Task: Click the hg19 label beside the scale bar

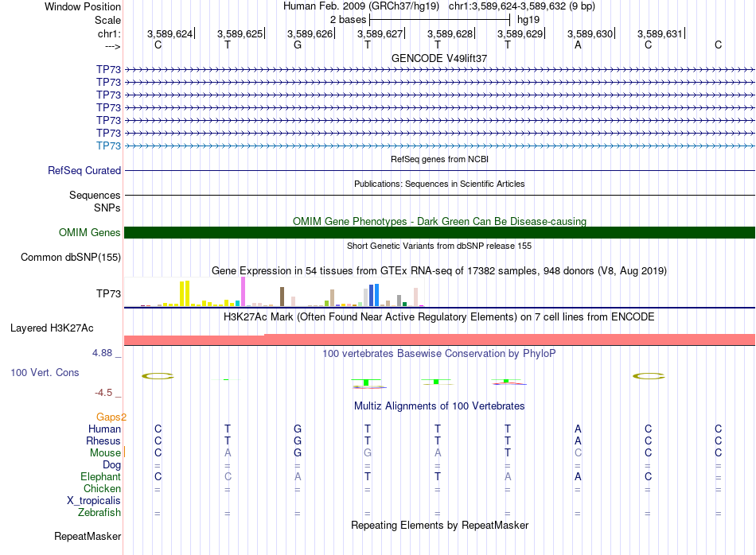Action: pyautogui.click(x=528, y=20)
